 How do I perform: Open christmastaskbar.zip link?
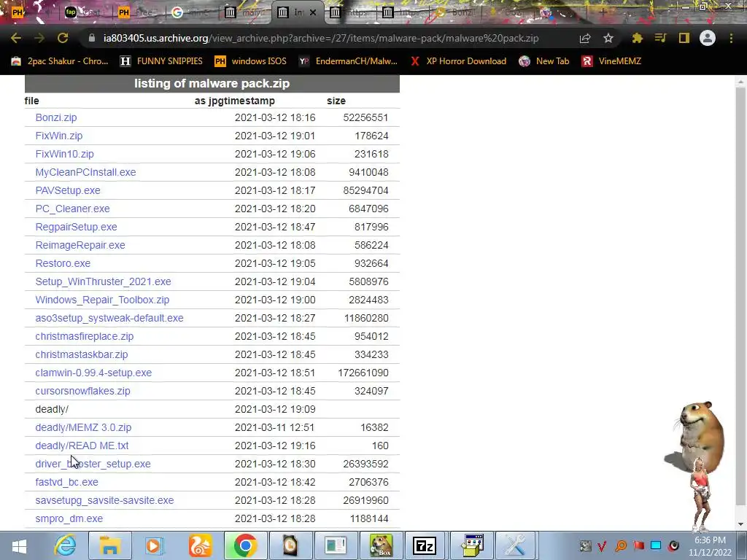[x=82, y=354]
